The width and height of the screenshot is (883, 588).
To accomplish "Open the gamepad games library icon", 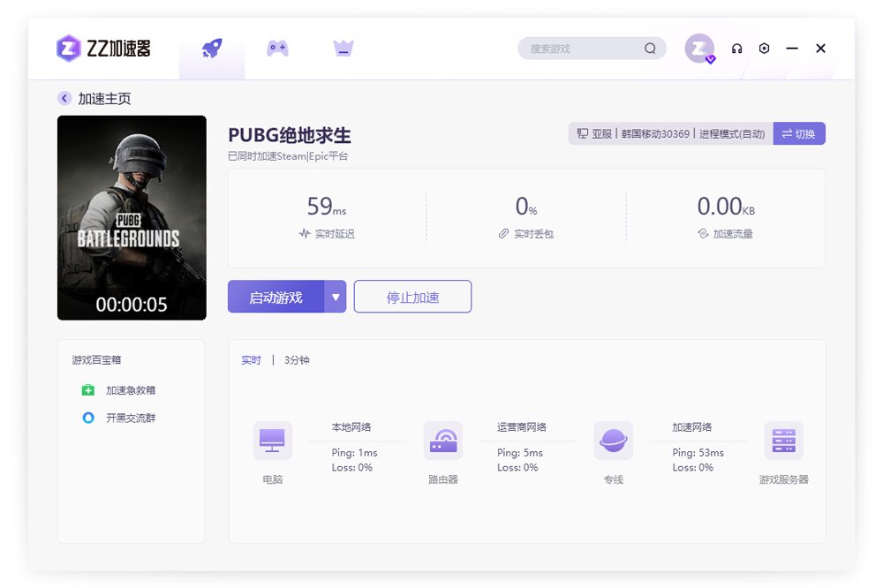I will tap(276, 49).
